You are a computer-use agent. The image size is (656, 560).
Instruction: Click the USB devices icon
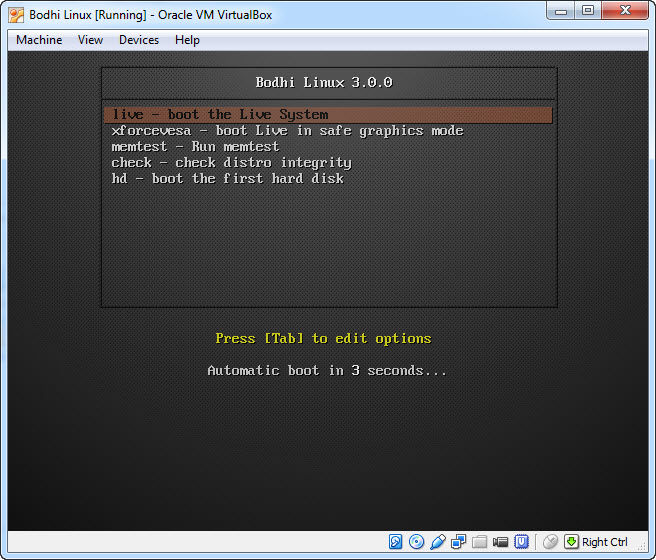click(438, 542)
